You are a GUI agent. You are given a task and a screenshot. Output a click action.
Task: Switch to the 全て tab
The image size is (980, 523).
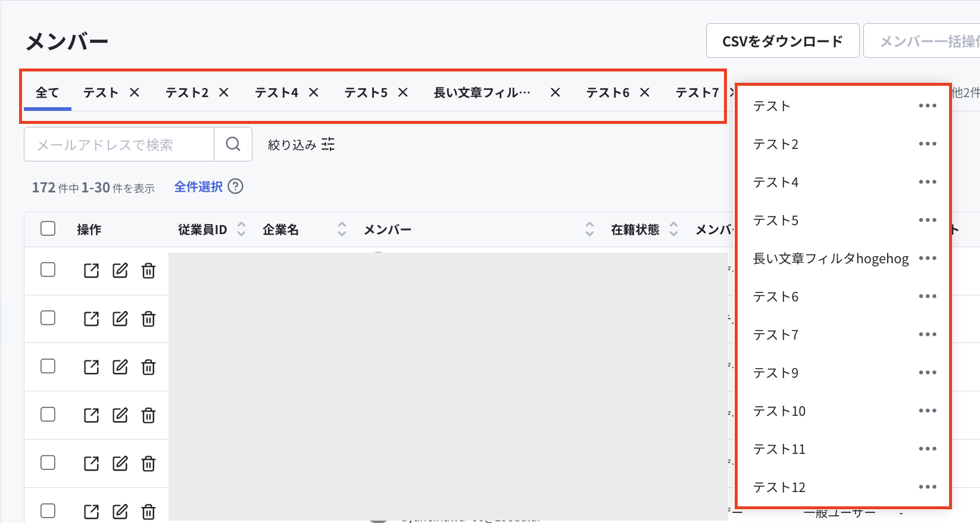[x=47, y=92]
